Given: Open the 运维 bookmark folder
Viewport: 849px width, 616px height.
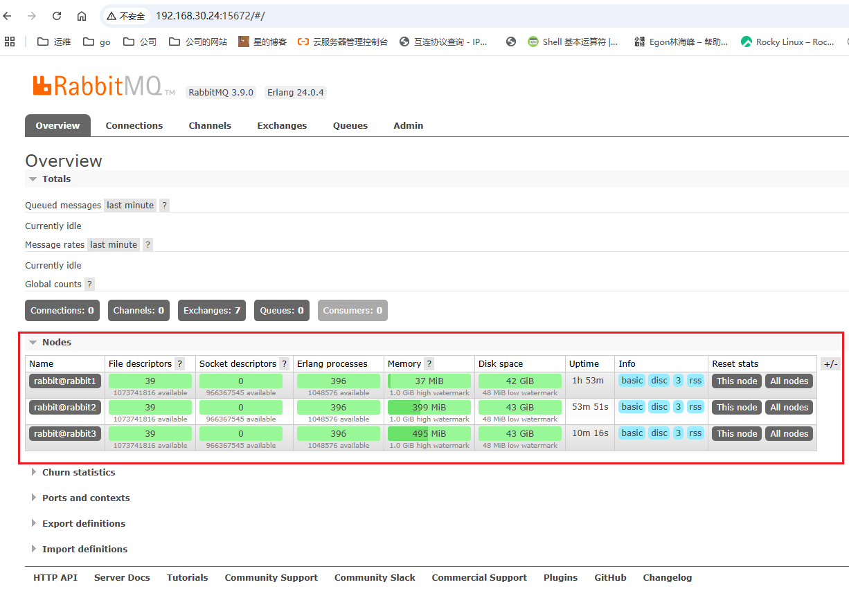Looking at the screenshot, I should click(54, 42).
